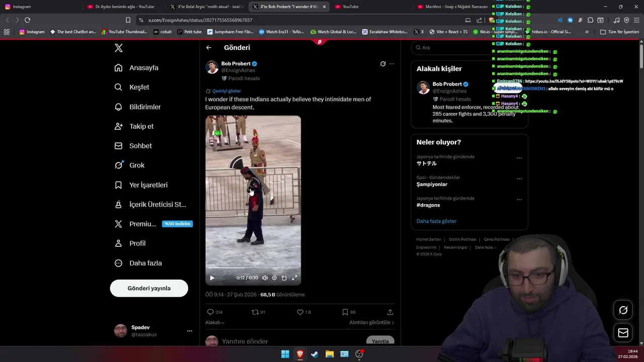
Task: Reload the page in browser toolbar
Action: coord(27,20)
